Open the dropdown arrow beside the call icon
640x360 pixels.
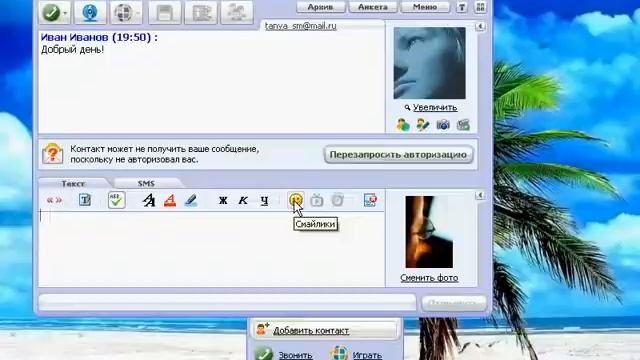pos(65,13)
